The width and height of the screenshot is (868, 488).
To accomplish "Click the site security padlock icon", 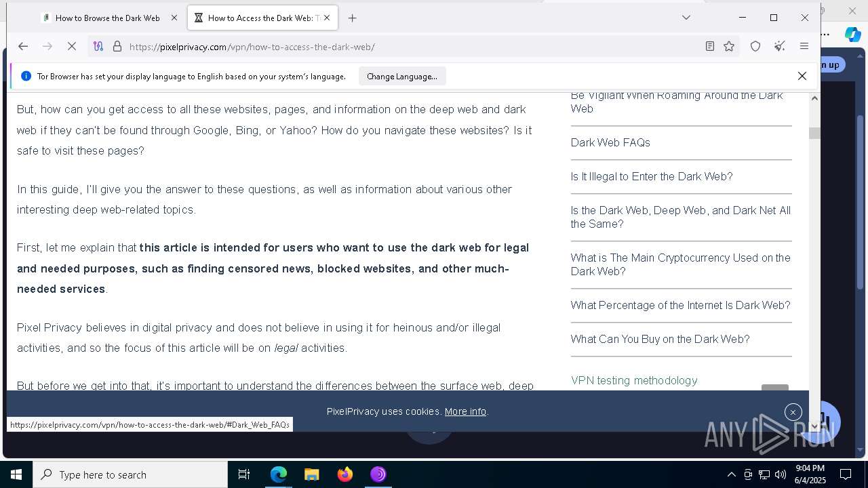I will (x=117, y=46).
